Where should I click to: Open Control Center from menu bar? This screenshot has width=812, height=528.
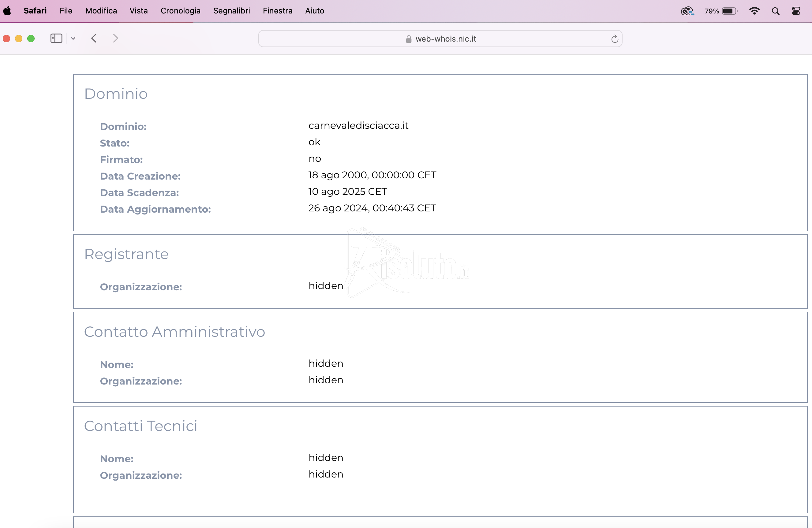point(796,11)
